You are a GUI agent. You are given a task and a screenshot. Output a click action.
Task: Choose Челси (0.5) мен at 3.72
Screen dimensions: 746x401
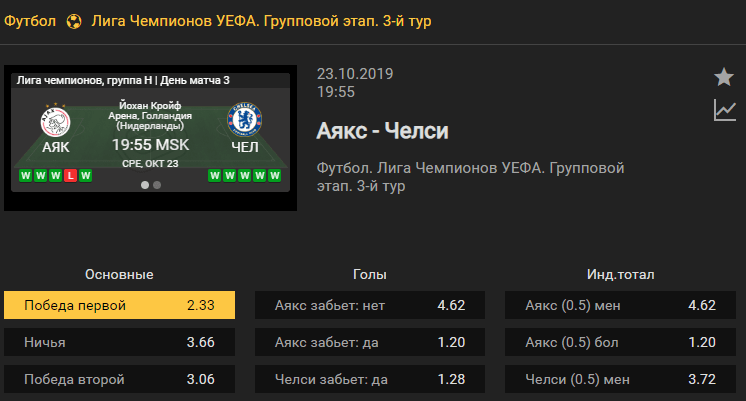coord(620,379)
